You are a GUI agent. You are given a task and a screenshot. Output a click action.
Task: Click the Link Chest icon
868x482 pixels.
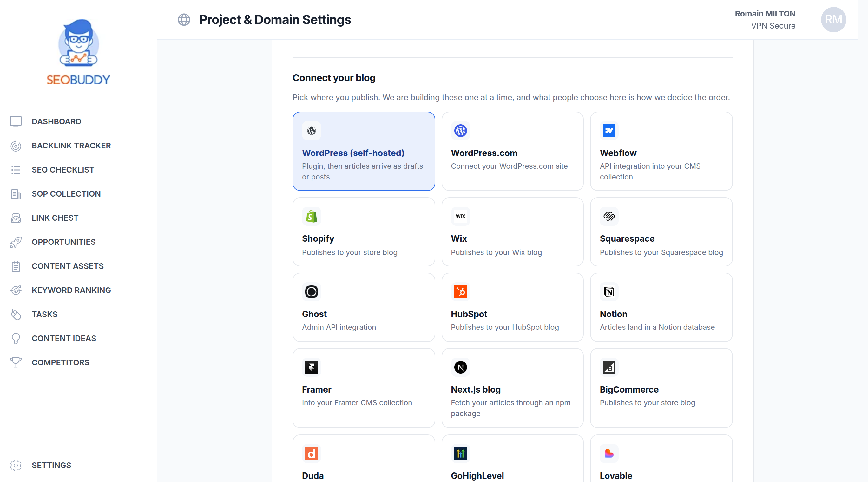16,218
